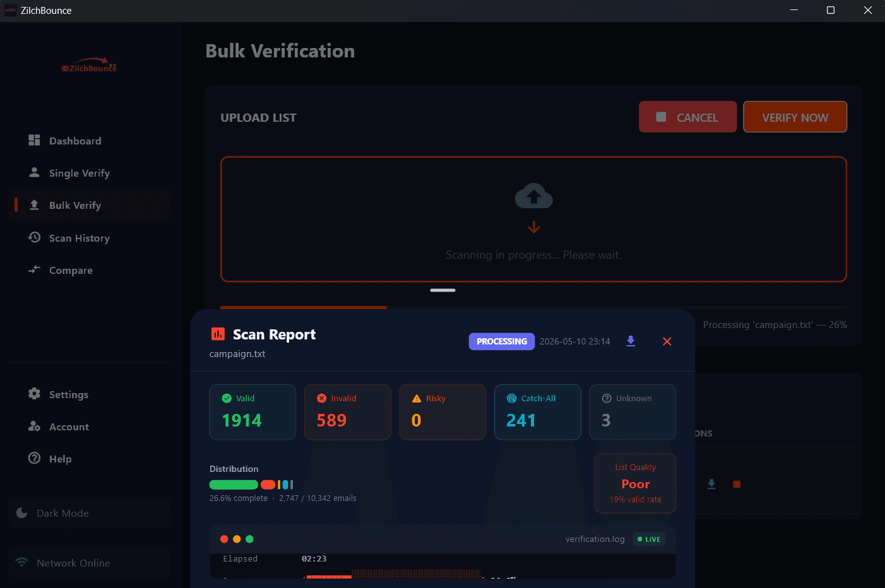Screen dimensions: 885x588
Task: Select Bulk Verify in sidebar
Action: [x=90, y=205]
